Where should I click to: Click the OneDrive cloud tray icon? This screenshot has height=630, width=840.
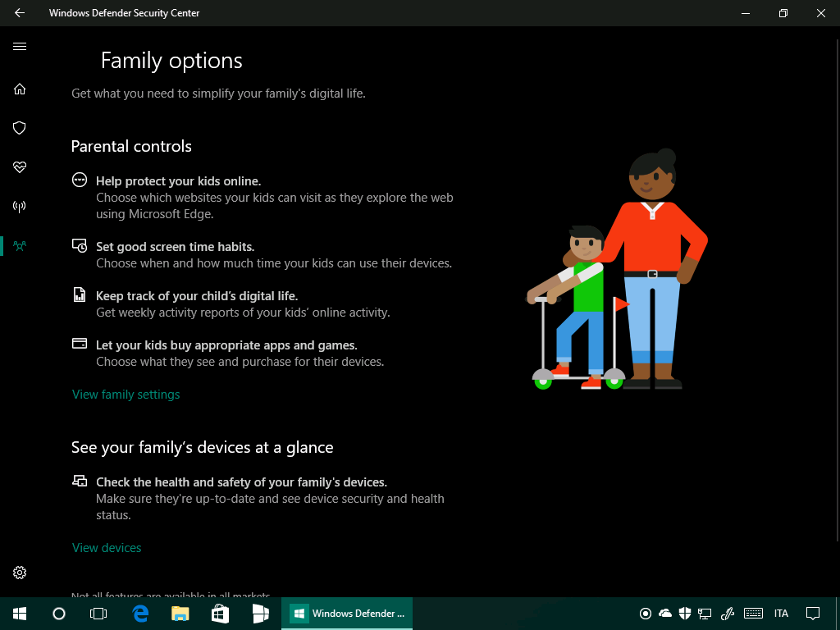664,614
